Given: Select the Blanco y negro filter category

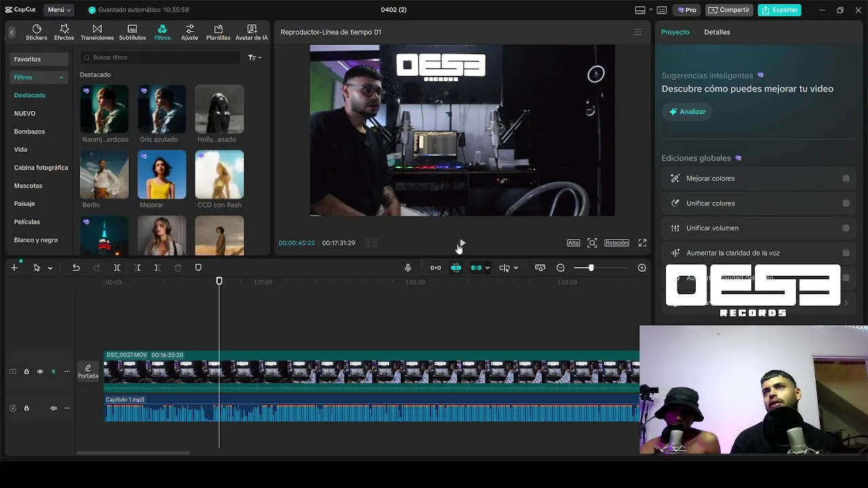Looking at the screenshot, I should tap(36, 240).
